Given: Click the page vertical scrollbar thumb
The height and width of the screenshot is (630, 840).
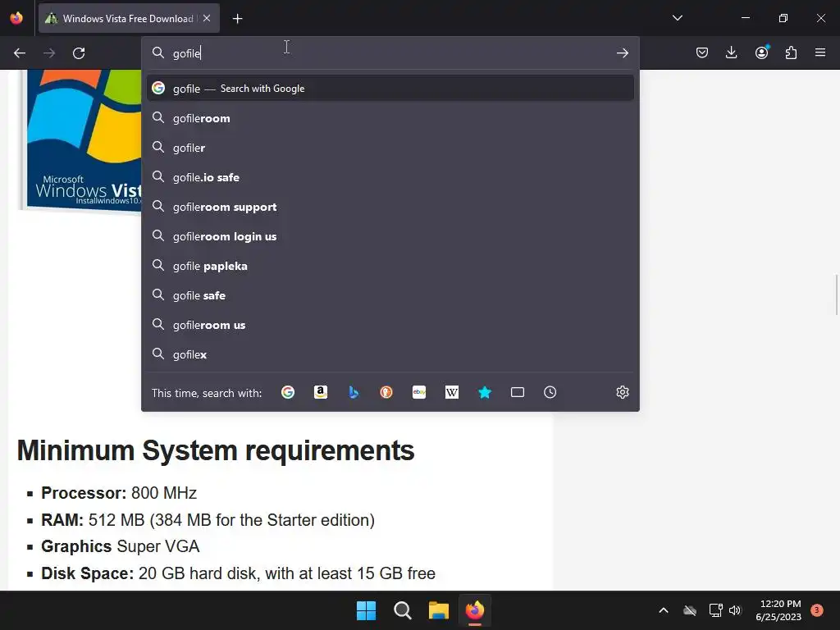Looking at the screenshot, I should (x=837, y=294).
